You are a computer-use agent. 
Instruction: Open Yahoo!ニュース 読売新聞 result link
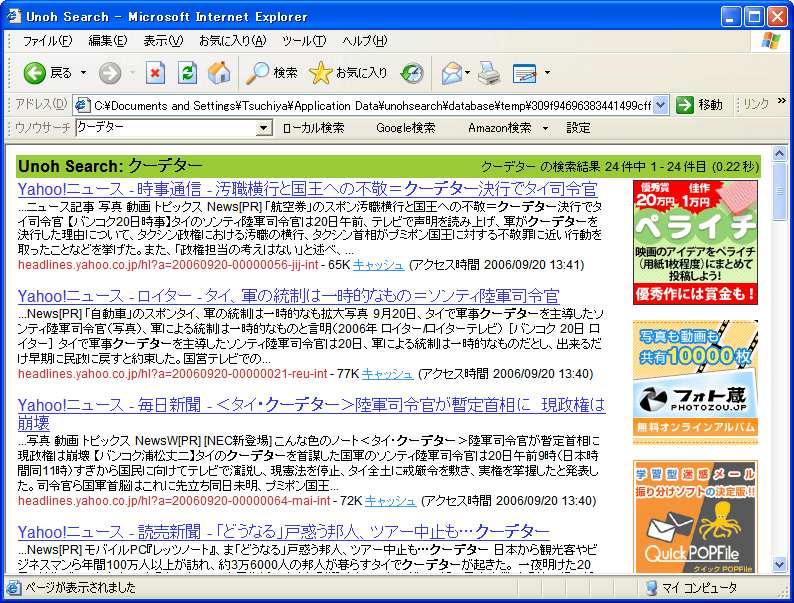click(x=284, y=532)
